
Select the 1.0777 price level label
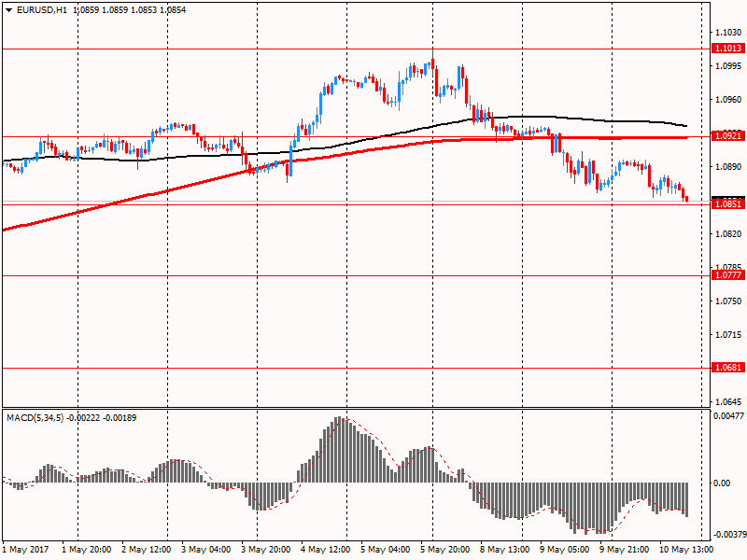728,275
